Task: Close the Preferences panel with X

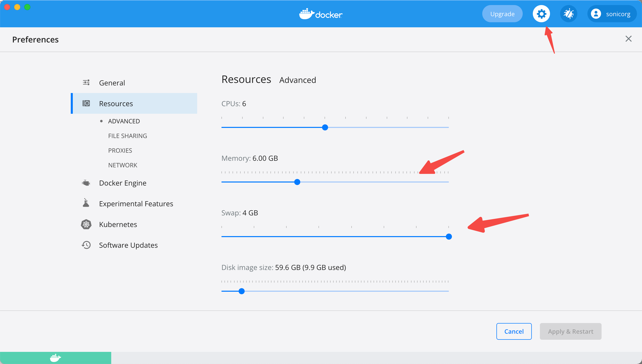Action: [628, 39]
